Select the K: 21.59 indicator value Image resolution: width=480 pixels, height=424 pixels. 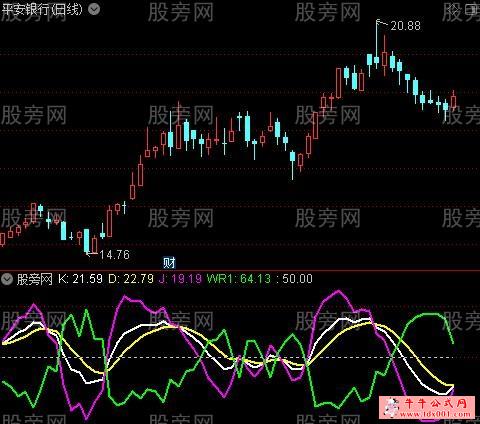click(x=80, y=279)
